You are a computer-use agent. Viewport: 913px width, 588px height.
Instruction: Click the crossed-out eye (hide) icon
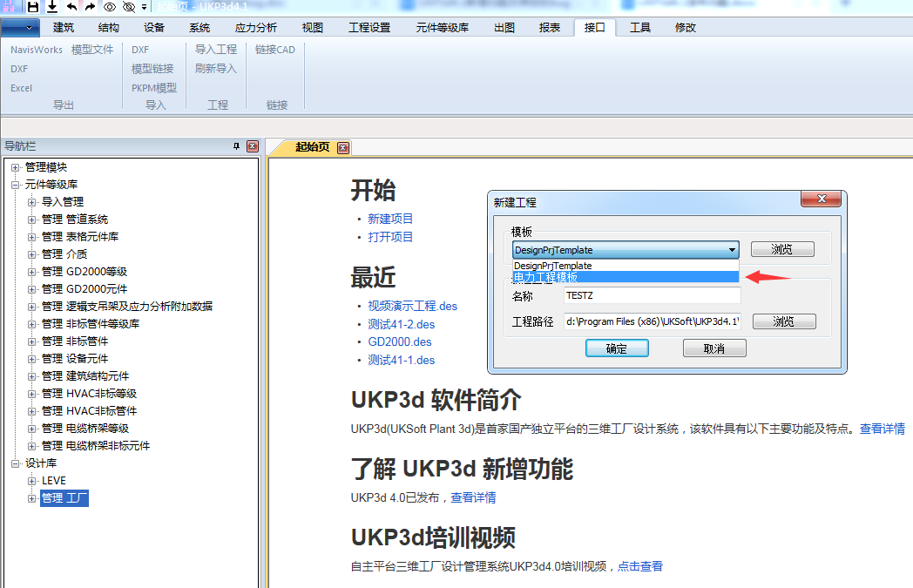(x=129, y=7)
